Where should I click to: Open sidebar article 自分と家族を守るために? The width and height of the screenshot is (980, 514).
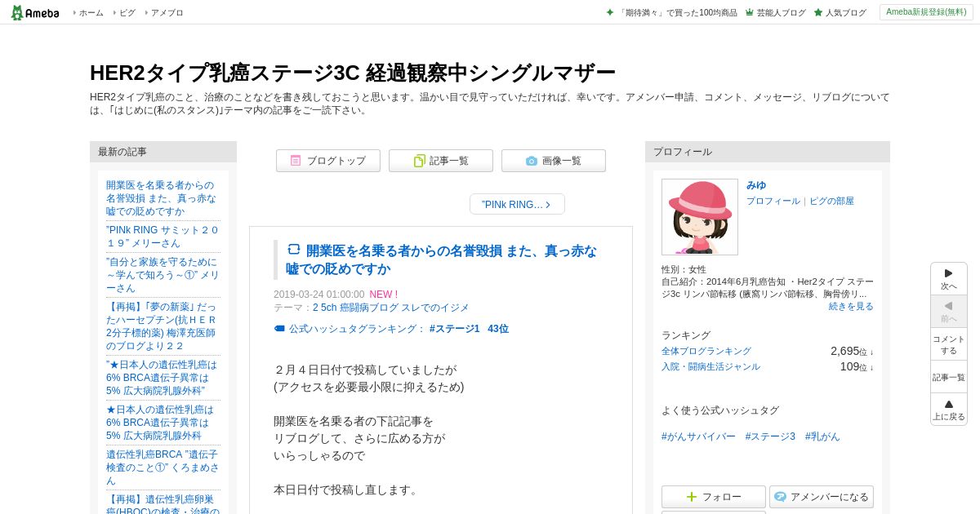tap(163, 275)
